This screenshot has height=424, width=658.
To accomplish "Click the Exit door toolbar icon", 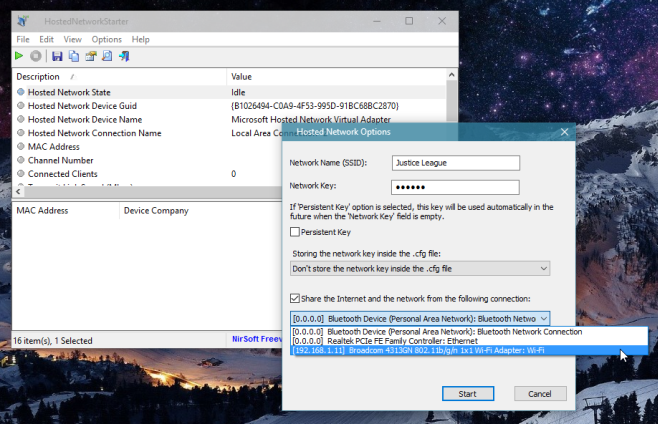I will [x=124, y=56].
